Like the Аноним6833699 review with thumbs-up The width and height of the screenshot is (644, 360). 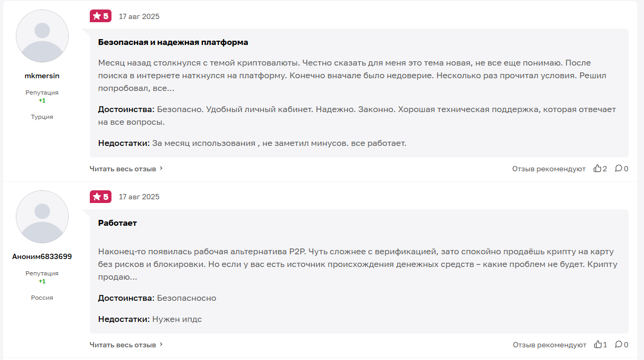598,345
